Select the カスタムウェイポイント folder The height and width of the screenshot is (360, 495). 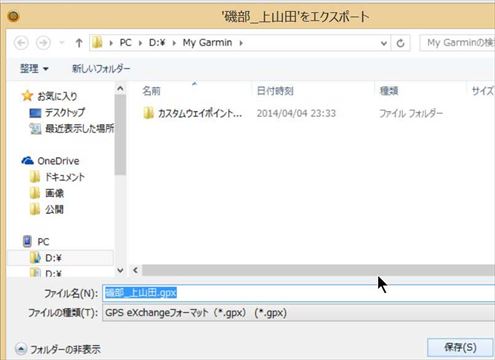[200, 114]
